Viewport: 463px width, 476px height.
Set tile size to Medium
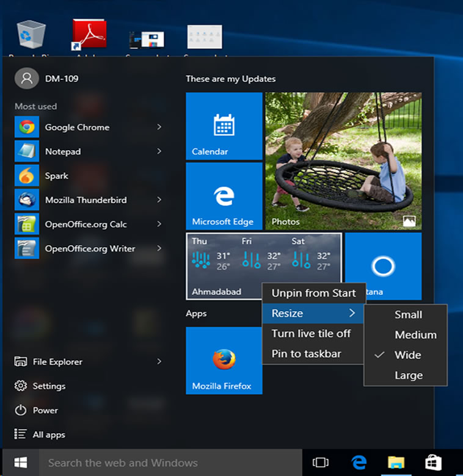pyautogui.click(x=406, y=335)
